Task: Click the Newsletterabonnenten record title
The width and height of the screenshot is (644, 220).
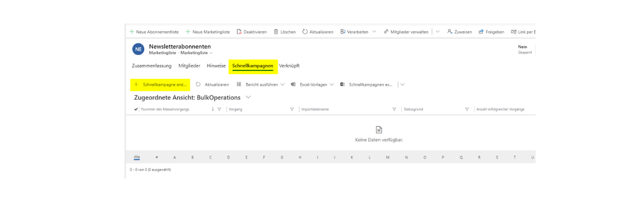Action: coord(180,46)
